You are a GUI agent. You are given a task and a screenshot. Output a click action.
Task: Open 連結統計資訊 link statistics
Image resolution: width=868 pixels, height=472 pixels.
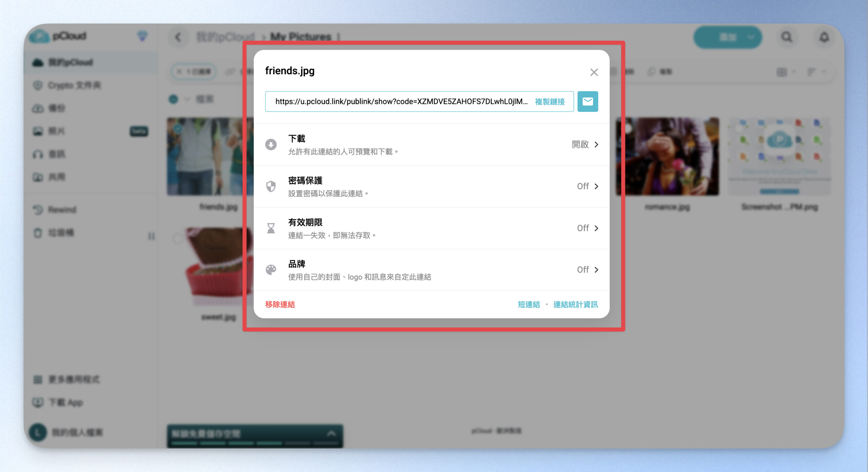coord(575,304)
